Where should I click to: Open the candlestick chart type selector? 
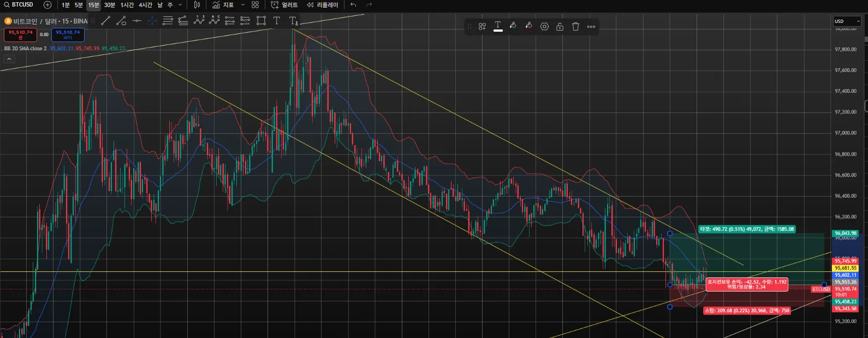point(197,5)
